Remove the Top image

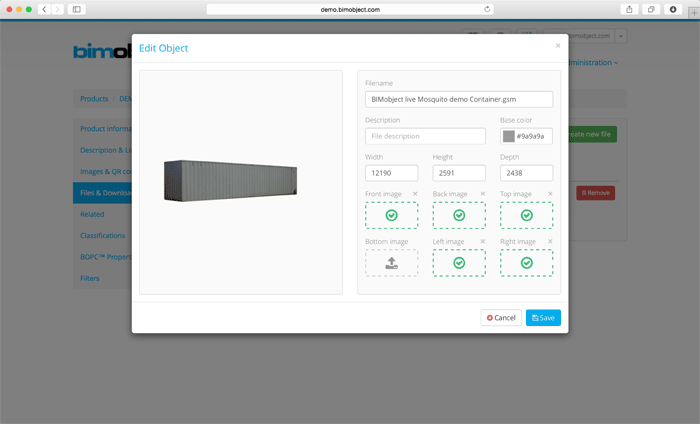549,194
